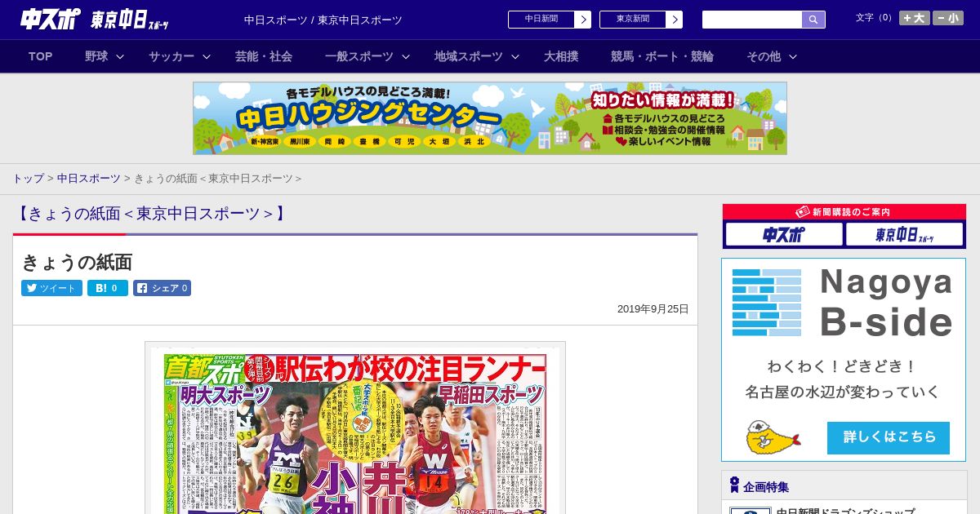The height and width of the screenshot is (514, 980).
Task: Open the 東京新聞 link button
Action: 632,20
